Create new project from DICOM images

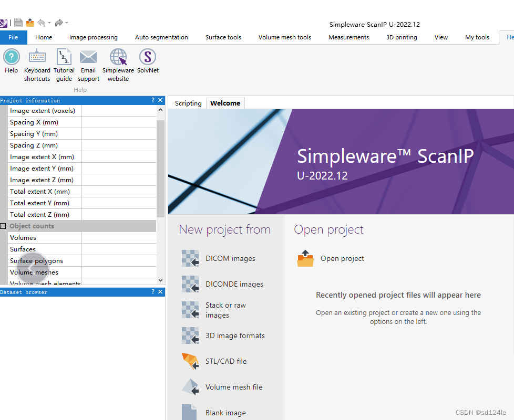tap(229, 258)
